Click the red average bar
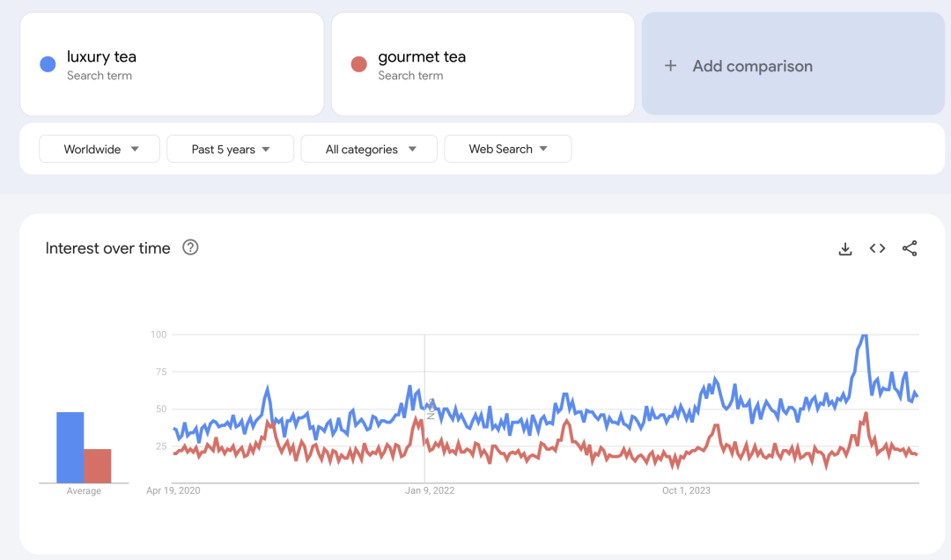951x560 pixels. click(98, 466)
